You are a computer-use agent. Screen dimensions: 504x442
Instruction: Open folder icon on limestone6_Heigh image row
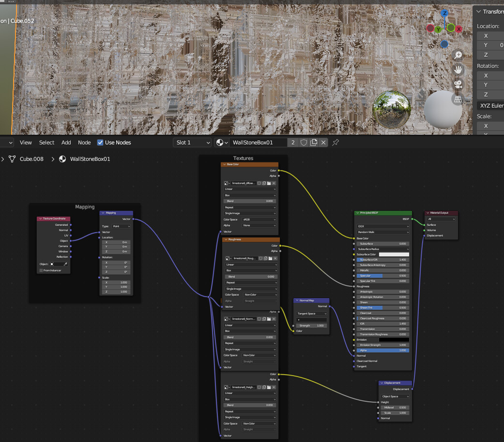pyautogui.click(x=269, y=387)
